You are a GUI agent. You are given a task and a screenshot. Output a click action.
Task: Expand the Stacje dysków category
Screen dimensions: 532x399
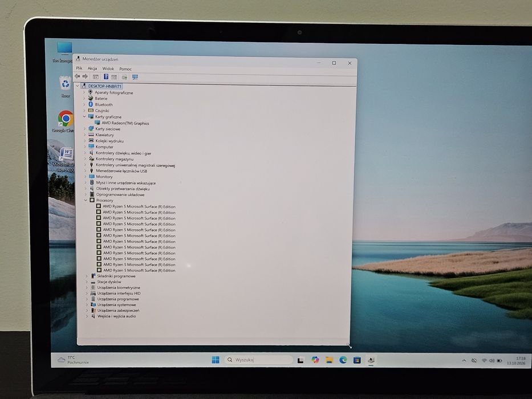87,282
